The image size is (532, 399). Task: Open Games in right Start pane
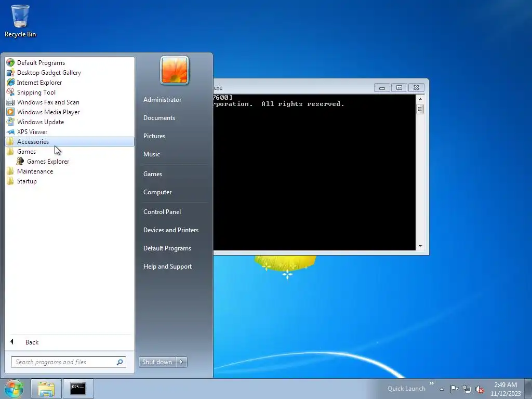click(153, 174)
